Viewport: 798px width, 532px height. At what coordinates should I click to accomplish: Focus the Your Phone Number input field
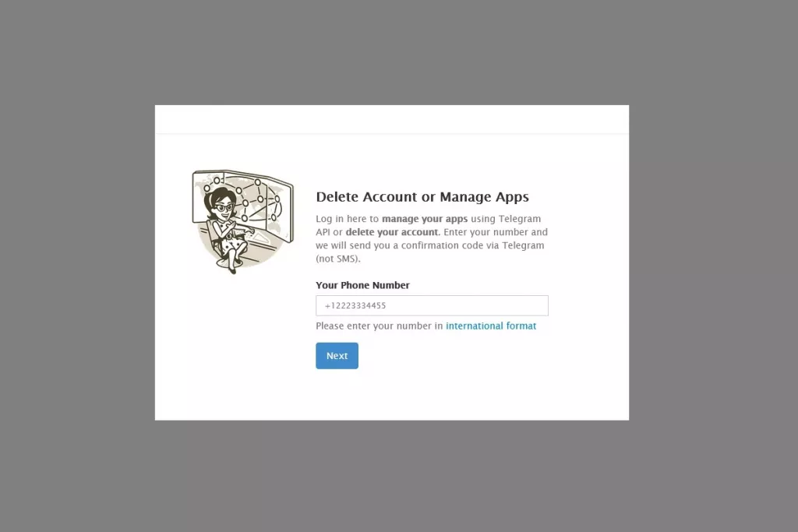point(432,305)
